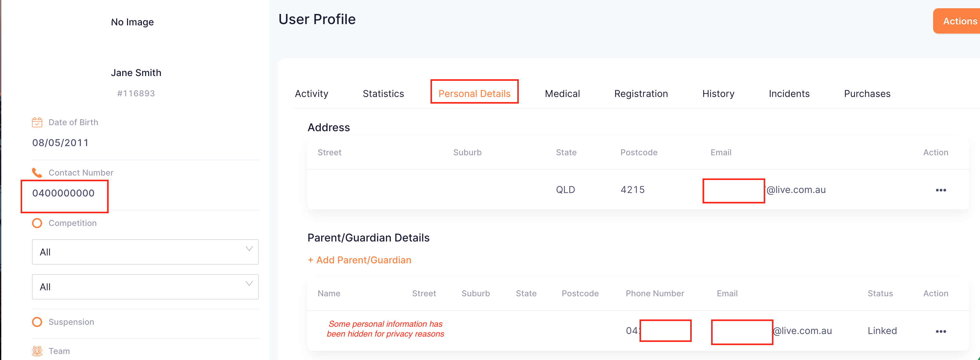
Task: Click the 'No Image' profile picture placeholder
Action: pos(132,22)
